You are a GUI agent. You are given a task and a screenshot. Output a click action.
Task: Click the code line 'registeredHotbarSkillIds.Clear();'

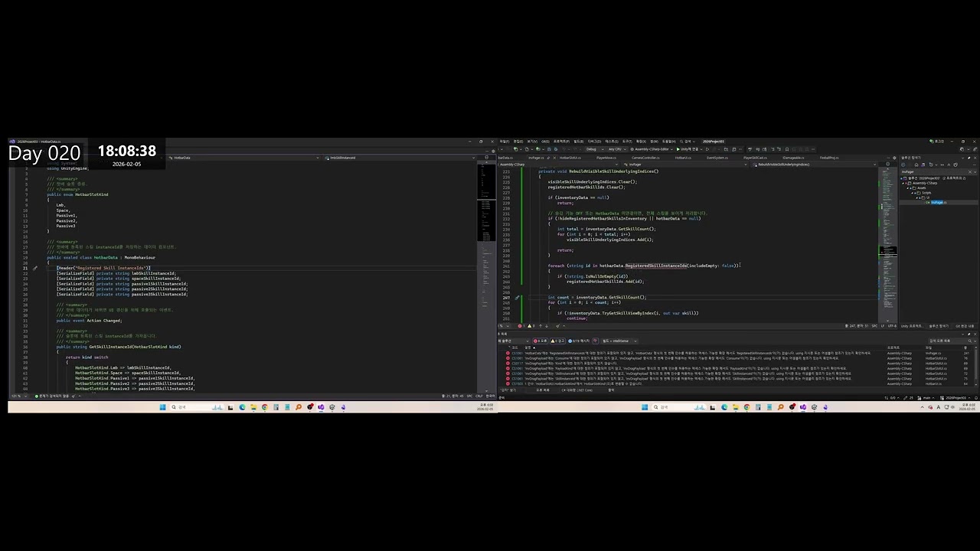(586, 187)
